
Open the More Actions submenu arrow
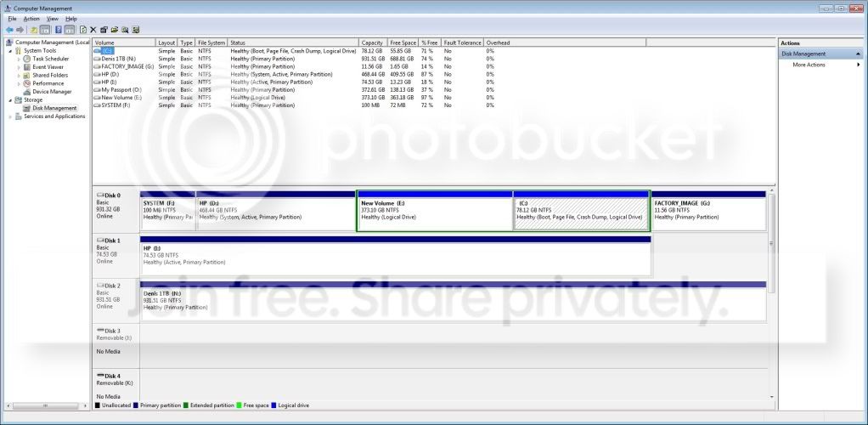pos(859,65)
